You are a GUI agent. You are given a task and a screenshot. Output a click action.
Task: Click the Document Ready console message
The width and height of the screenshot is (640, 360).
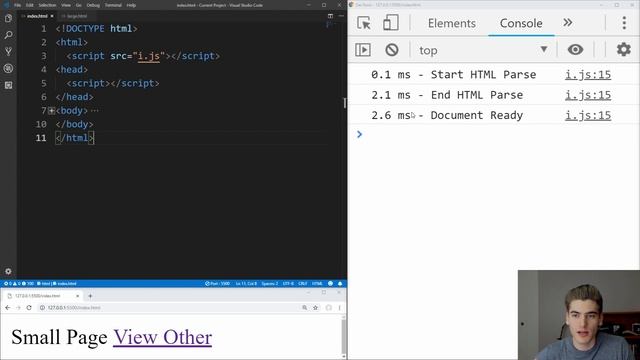[447, 116]
